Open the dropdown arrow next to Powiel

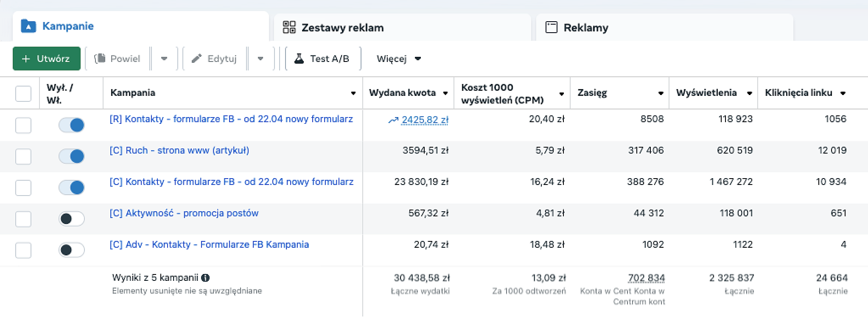(164, 59)
